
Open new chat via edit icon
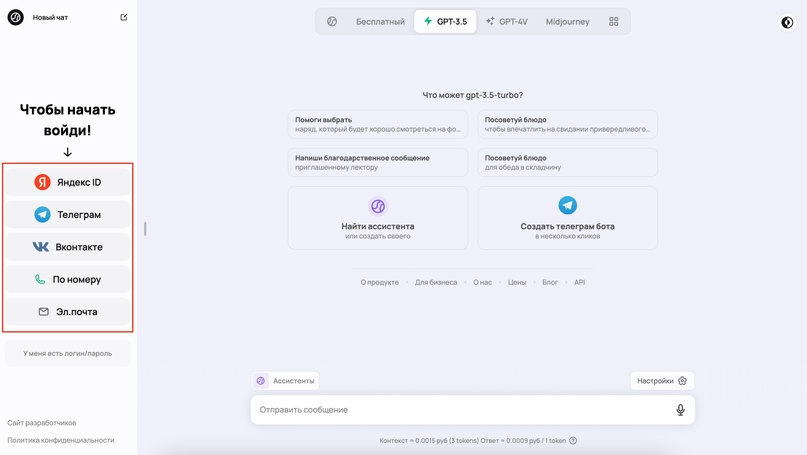click(124, 18)
